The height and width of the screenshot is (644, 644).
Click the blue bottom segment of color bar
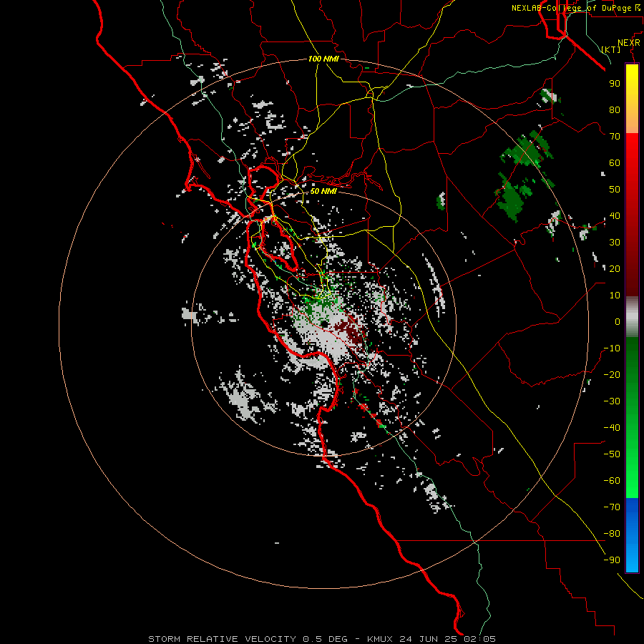[x=632, y=535]
